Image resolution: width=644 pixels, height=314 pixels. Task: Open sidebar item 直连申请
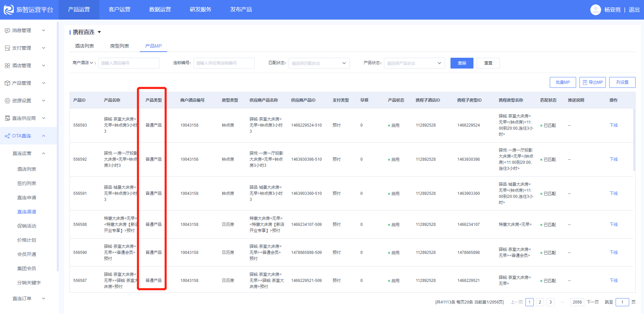[27, 198]
